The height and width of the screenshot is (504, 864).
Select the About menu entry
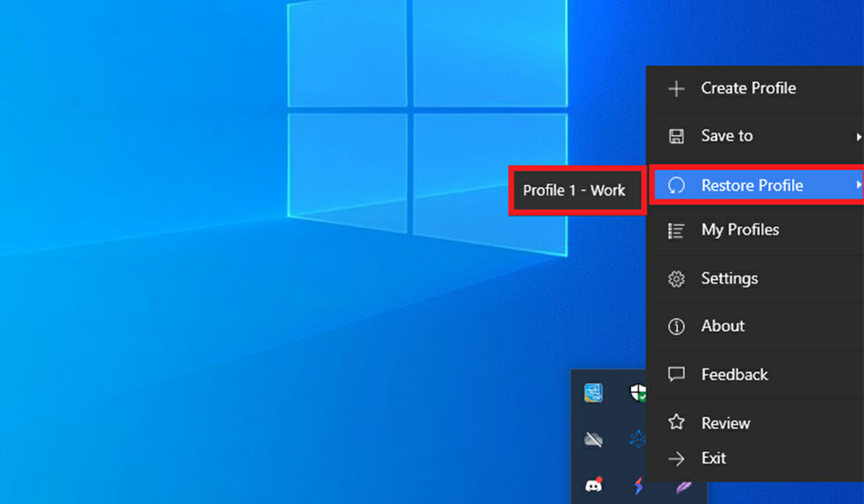click(x=723, y=326)
